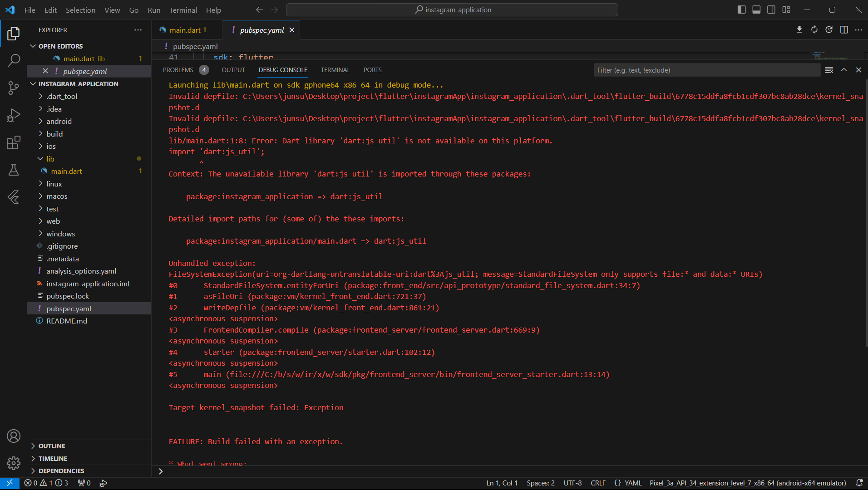
Task: Click the clock-arrow icon in editor toolbar
Action: point(829,30)
